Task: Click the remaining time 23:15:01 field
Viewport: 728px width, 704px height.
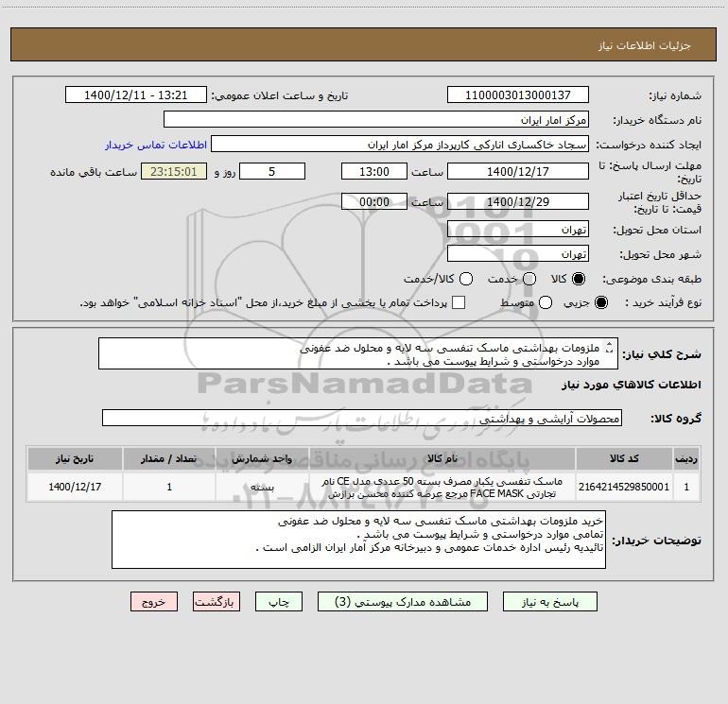Action: (x=174, y=172)
